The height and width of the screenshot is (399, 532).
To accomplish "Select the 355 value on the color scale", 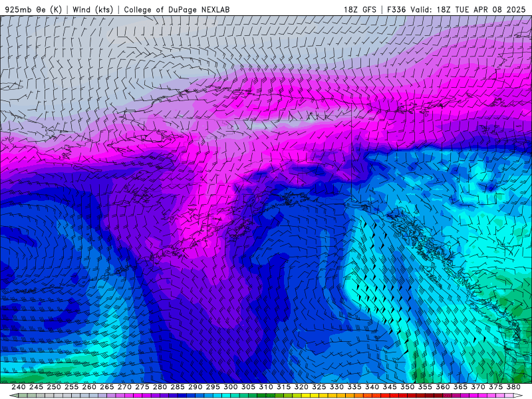I will (x=425, y=387).
